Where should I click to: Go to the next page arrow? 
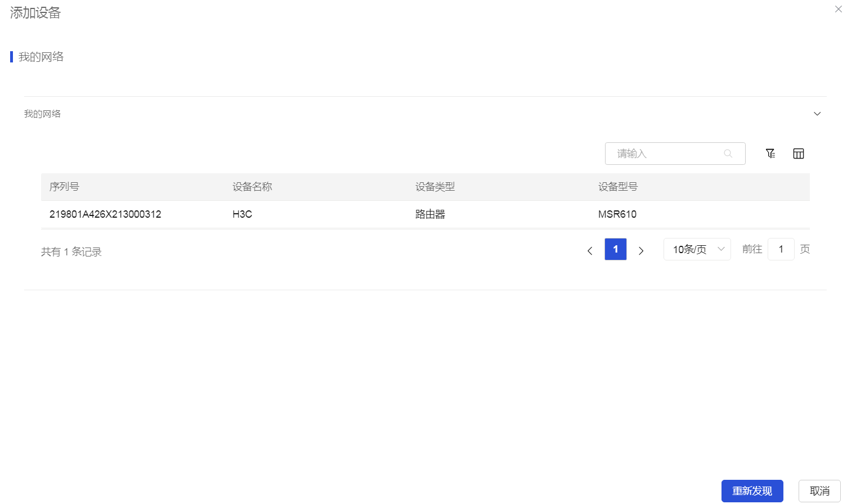coord(641,251)
